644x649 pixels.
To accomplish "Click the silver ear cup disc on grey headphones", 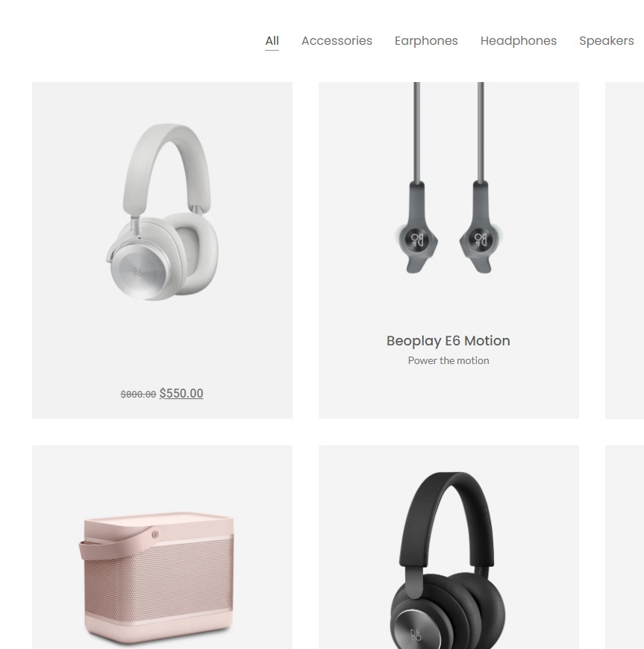I will point(140,271).
